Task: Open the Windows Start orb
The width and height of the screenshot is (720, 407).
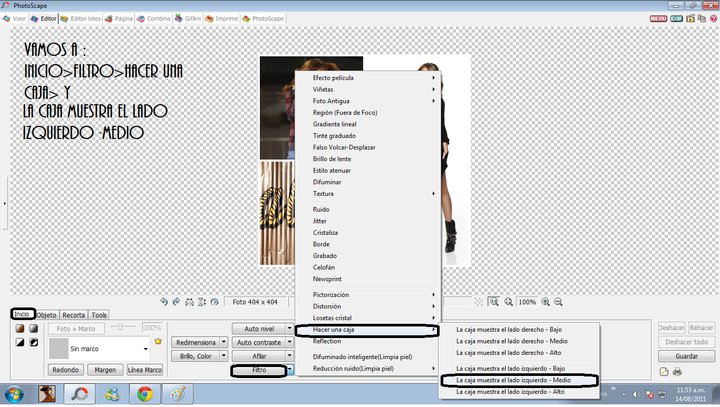Action: 14,395
